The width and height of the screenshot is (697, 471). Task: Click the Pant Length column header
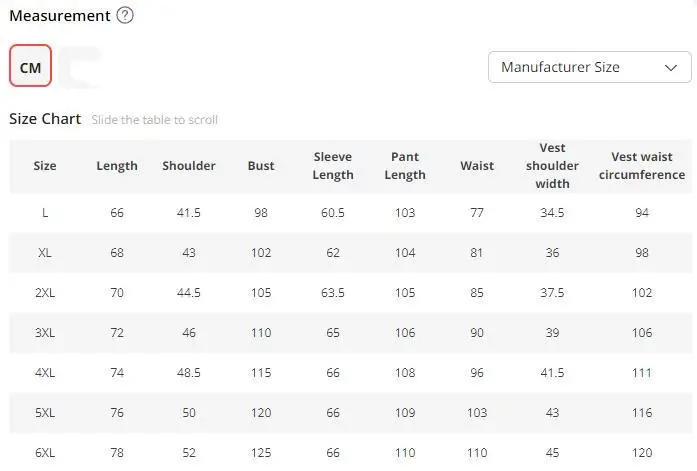(x=405, y=166)
